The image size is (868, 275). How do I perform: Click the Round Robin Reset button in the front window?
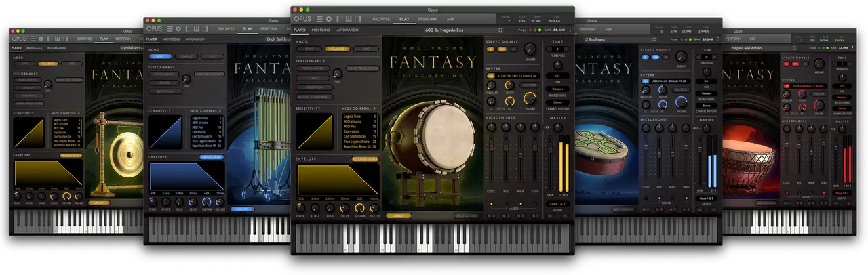(313, 96)
